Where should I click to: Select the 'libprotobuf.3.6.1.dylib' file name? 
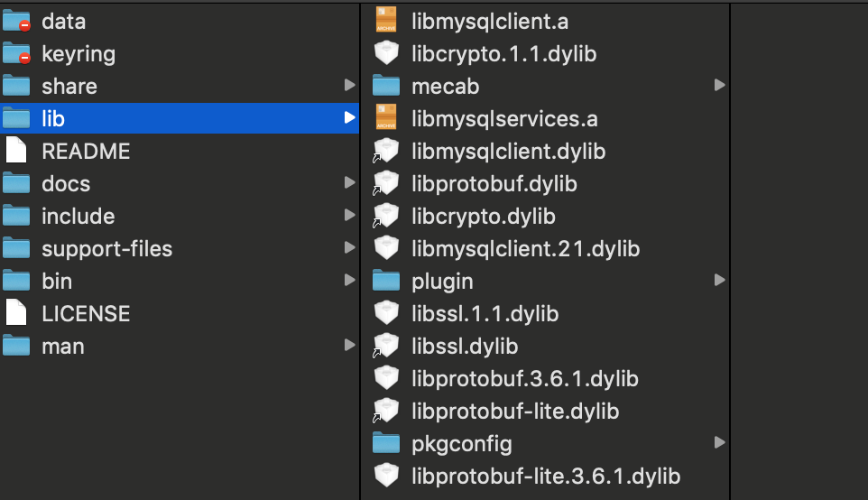point(525,379)
